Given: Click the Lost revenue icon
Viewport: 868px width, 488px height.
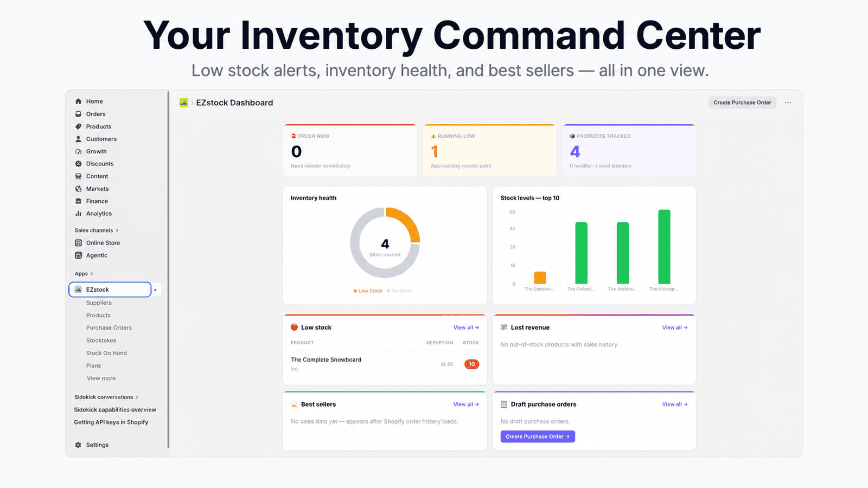Looking at the screenshot, I should coord(504,327).
